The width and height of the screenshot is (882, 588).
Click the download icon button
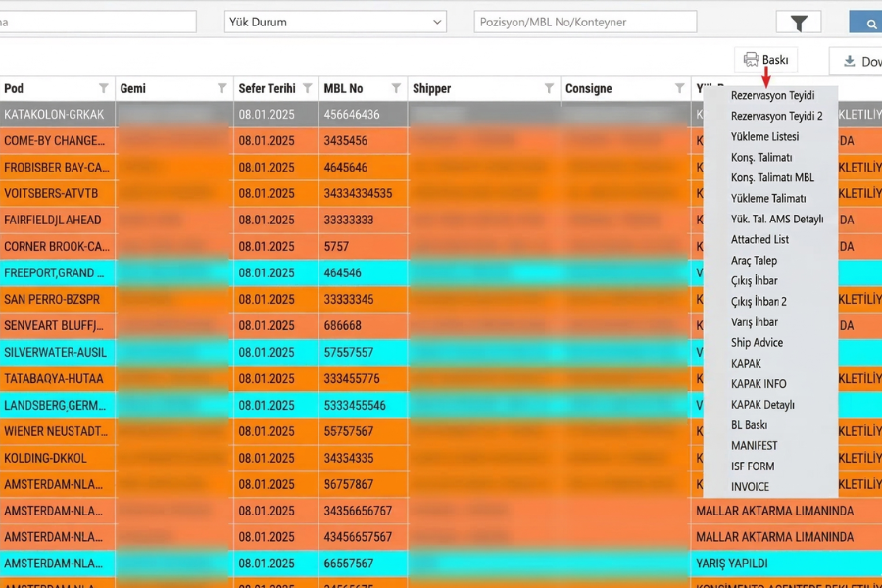click(856, 61)
